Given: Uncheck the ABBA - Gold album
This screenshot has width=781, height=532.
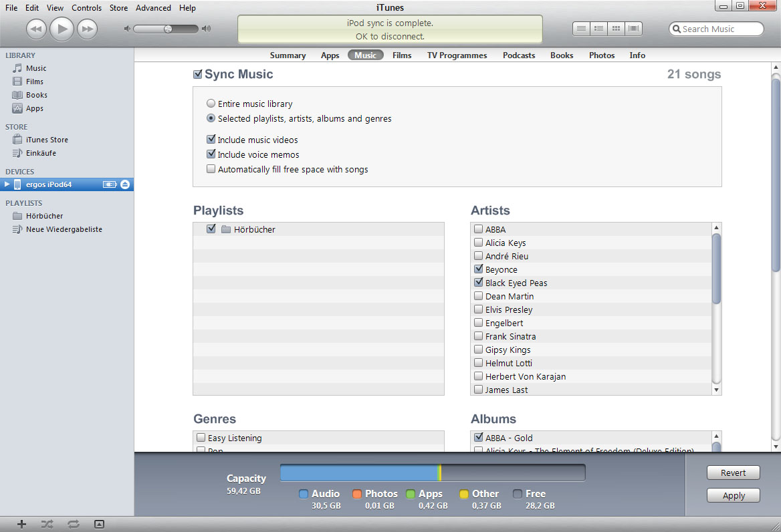Looking at the screenshot, I should [479, 438].
